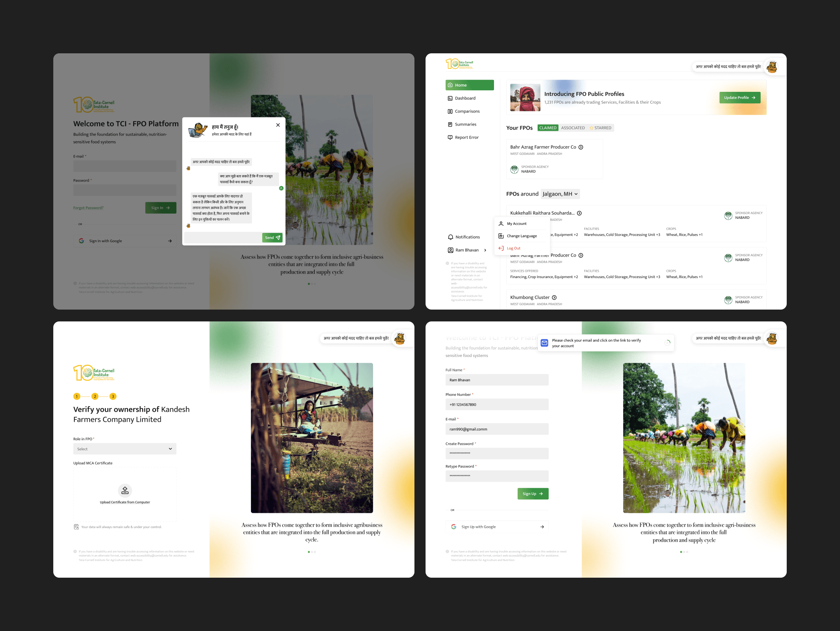This screenshot has width=840, height=631.
Task: Click the mascot avatar in chat popup header
Action: click(x=198, y=130)
